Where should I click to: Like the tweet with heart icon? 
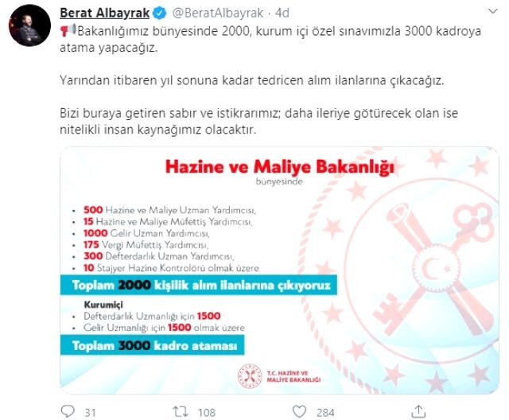tap(299, 411)
